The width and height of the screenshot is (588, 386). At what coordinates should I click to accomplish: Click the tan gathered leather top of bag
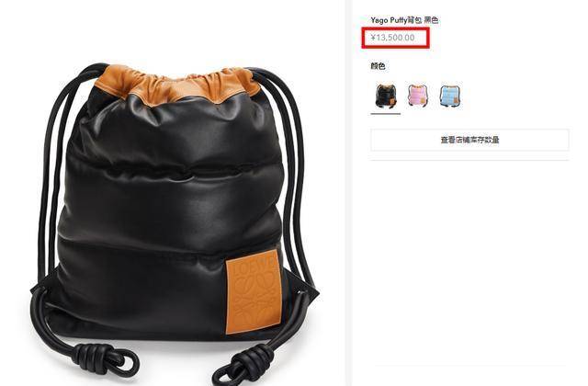point(176,85)
